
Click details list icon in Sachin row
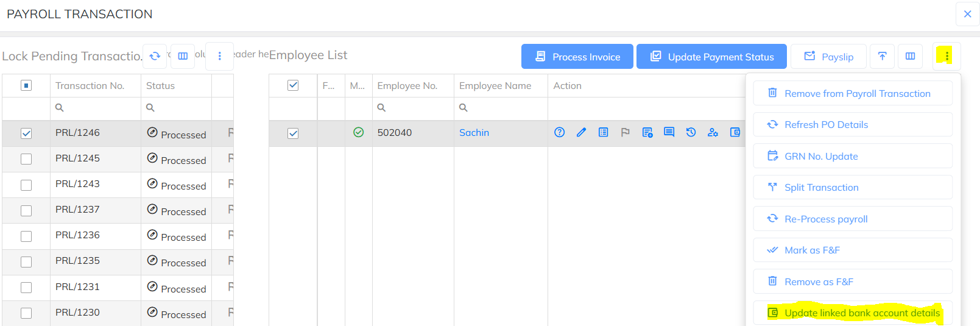[604, 132]
